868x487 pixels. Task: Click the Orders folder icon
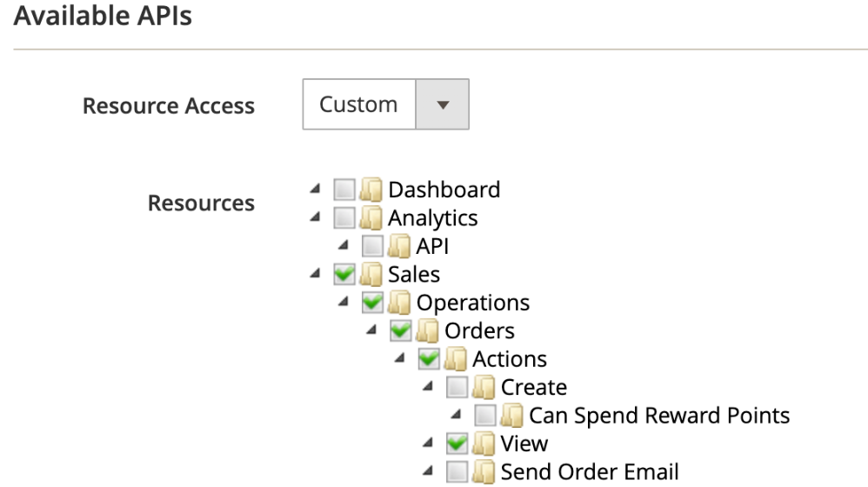[x=427, y=331]
